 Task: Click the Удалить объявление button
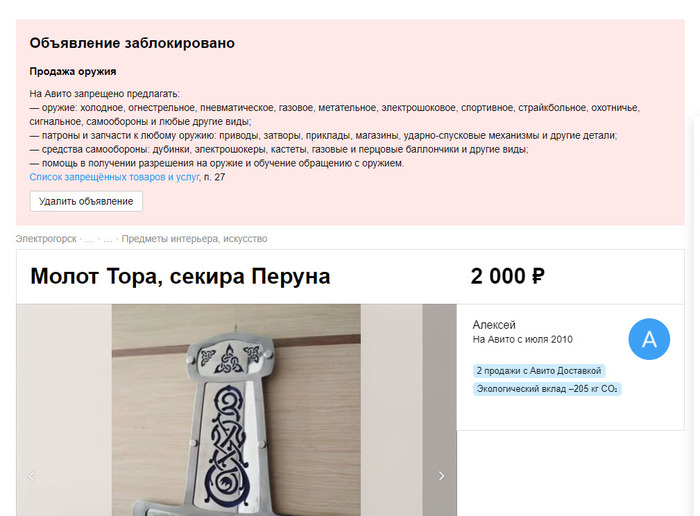[86, 201]
